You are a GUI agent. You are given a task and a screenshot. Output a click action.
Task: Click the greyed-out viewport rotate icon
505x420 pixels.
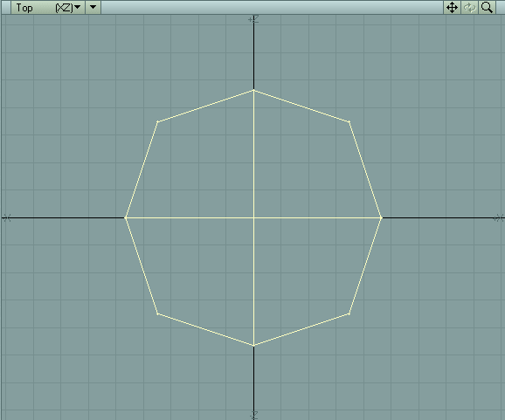[x=469, y=7]
